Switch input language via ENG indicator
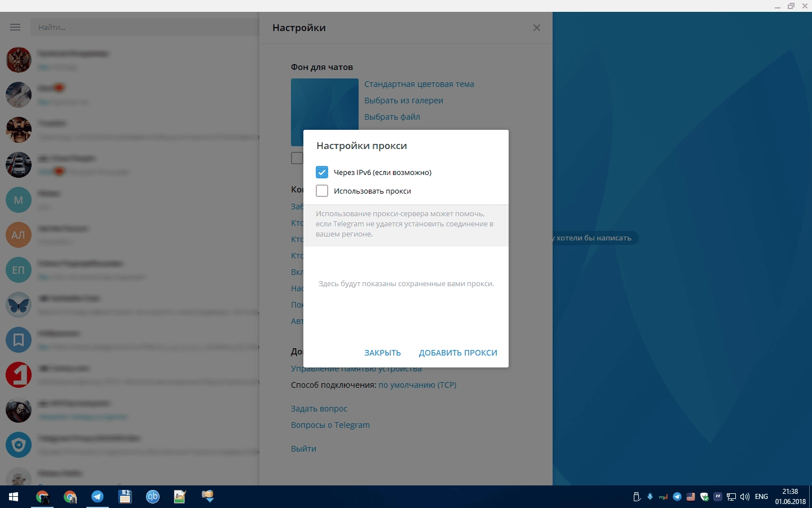 (761, 497)
